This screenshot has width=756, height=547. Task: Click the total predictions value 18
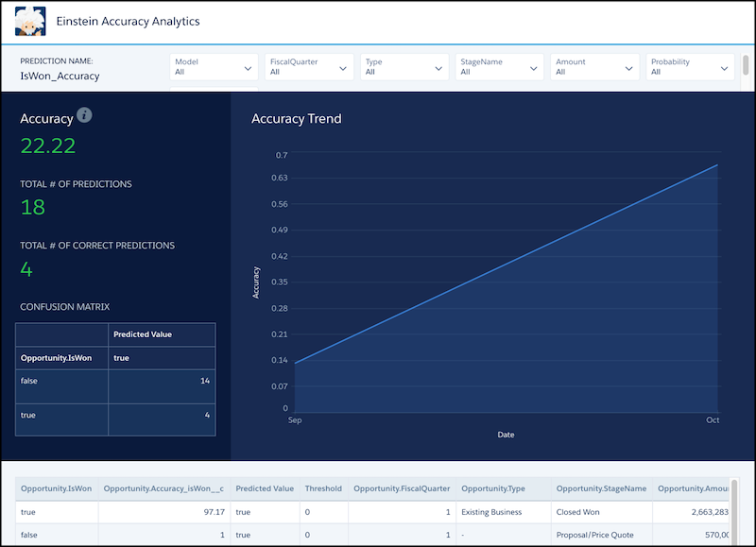(33, 207)
